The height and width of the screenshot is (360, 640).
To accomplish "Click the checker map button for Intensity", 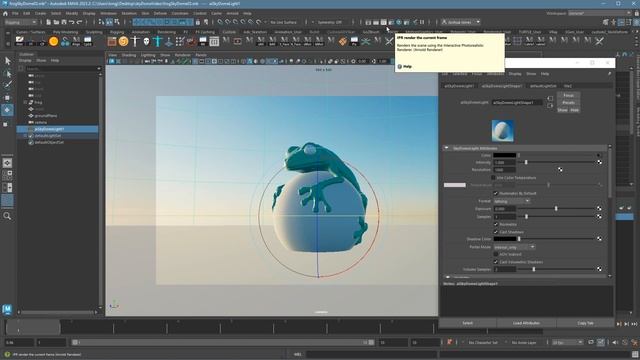I will pyautogui.click(x=599, y=162).
